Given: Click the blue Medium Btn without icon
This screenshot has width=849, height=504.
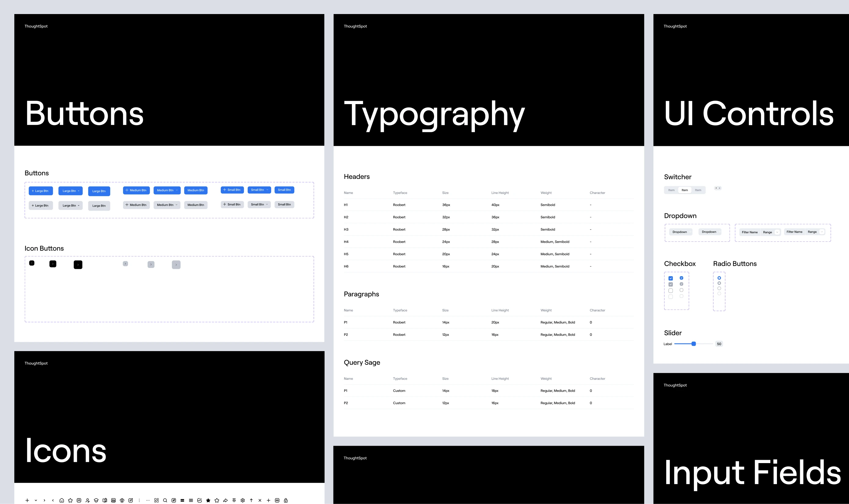Looking at the screenshot, I should tap(196, 190).
